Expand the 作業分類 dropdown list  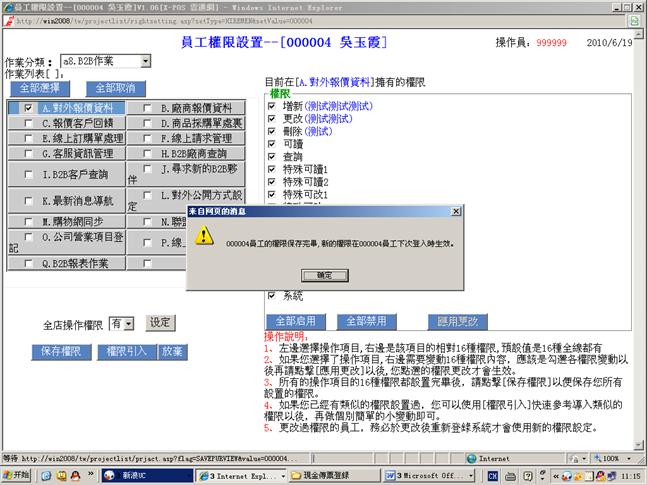tap(145, 62)
